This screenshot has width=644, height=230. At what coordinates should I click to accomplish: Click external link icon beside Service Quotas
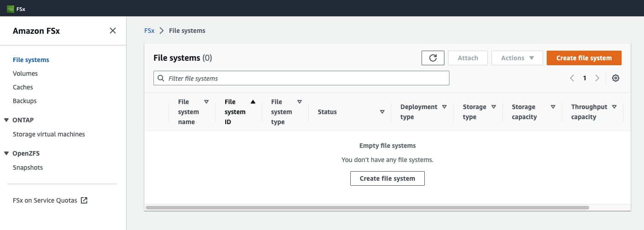[x=84, y=200]
